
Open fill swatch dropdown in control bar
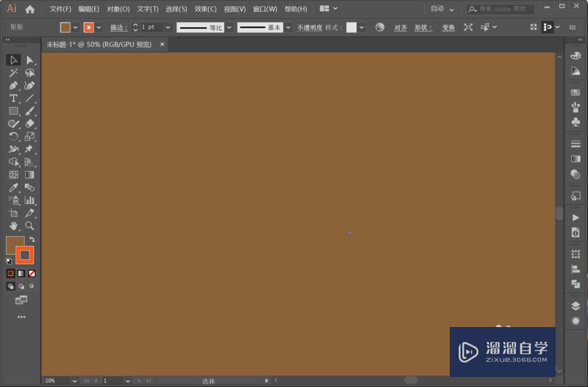[75, 28]
